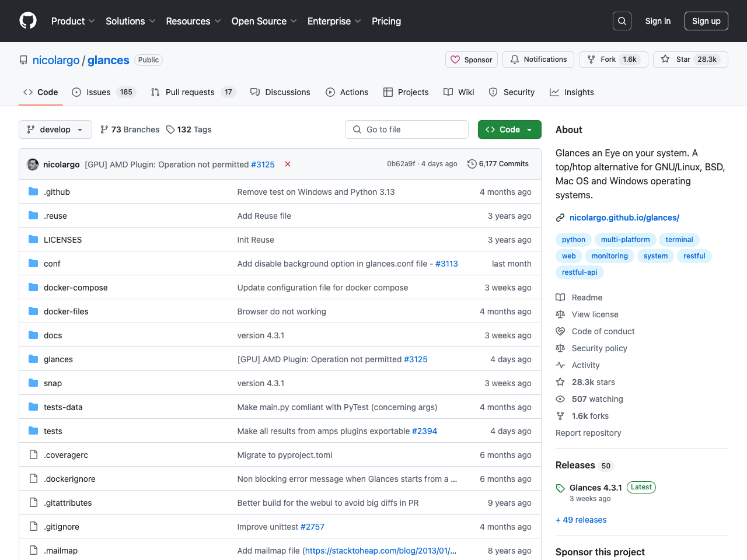Open the green Code dropdown
This screenshot has height=560, width=747.
(509, 129)
